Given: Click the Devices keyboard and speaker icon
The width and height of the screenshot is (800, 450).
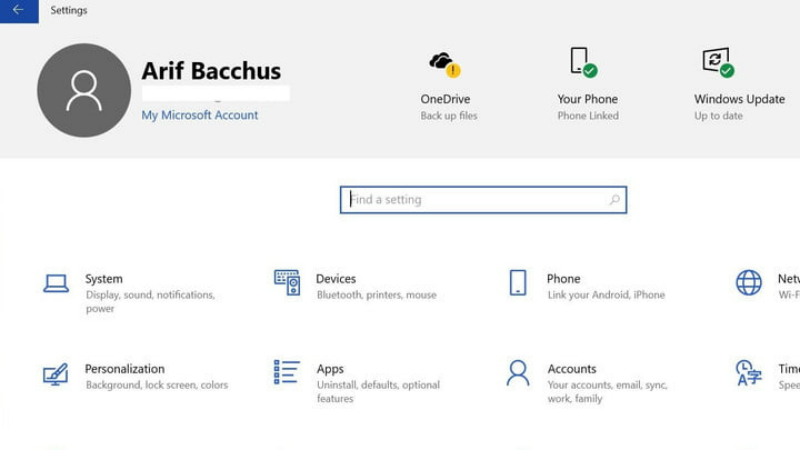Looking at the screenshot, I should coord(287,283).
